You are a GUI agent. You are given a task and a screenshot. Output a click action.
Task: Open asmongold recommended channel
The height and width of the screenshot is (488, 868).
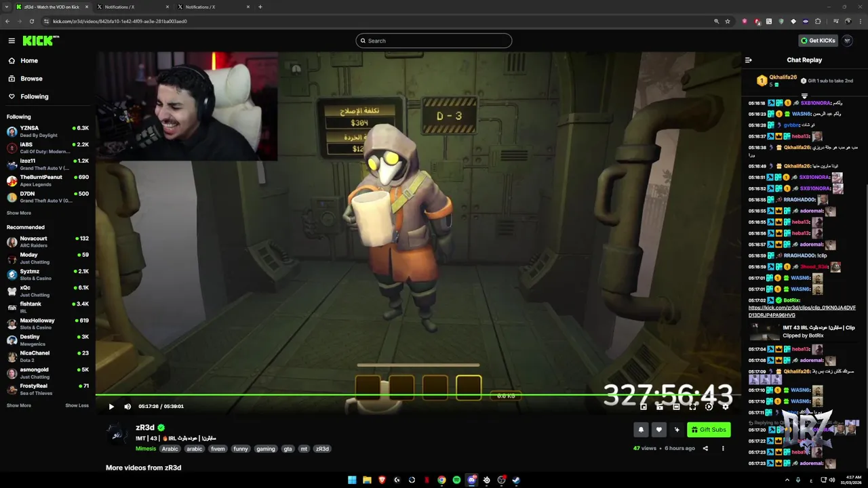(47, 373)
